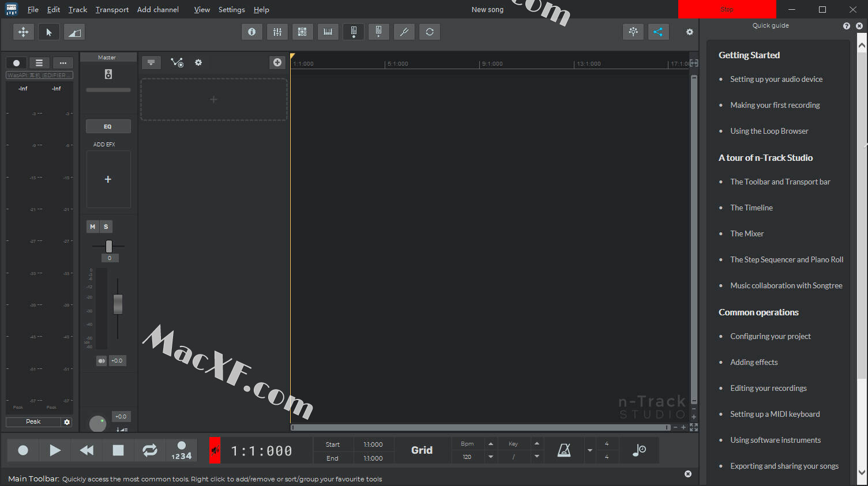Screen dimensions: 868x486
Task: Click the Master volume fader handle
Action: click(x=118, y=304)
